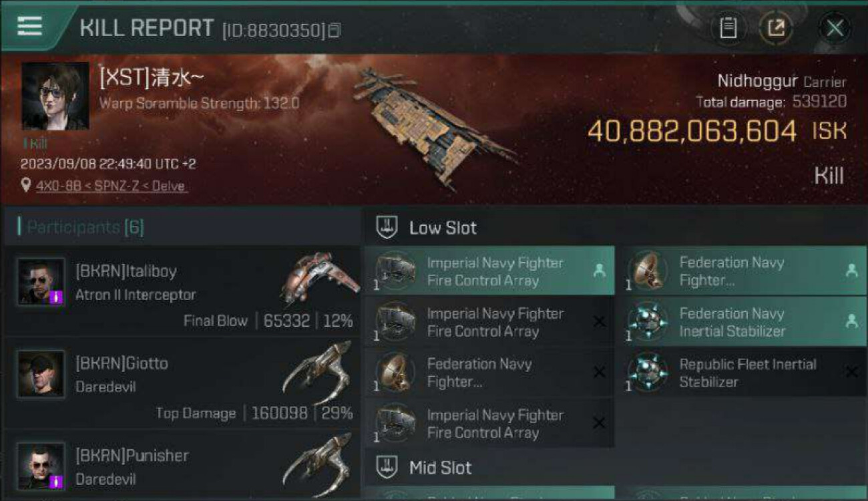Click the clipboard report icon
Screen dimensions: 868x501
point(728,28)
